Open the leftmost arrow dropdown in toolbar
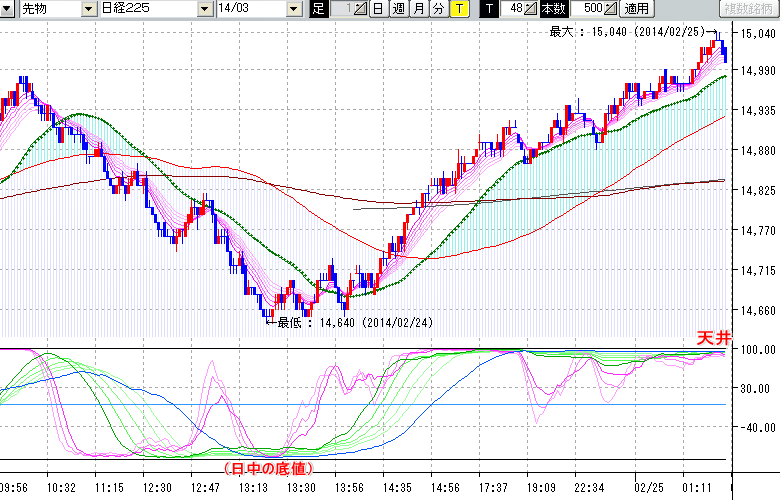780x500 pixels. click(8, 9)
